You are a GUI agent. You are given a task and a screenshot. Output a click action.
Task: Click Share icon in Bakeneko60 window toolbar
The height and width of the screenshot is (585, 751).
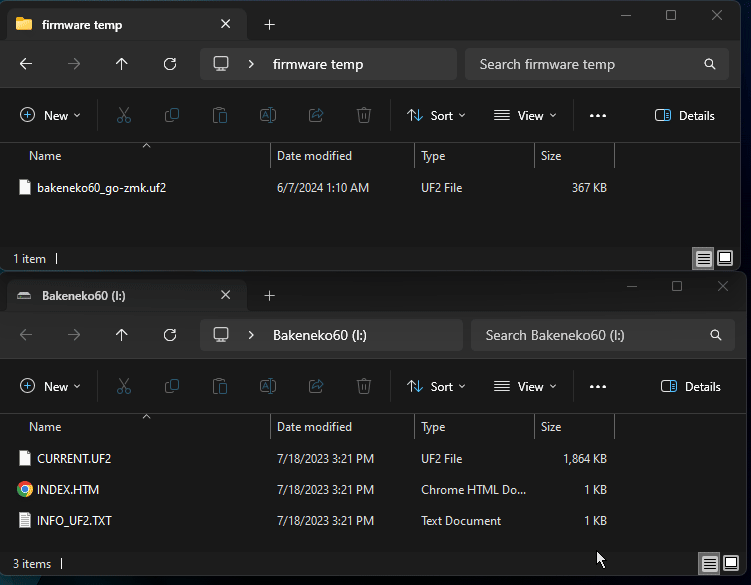[x=316, y=386]
